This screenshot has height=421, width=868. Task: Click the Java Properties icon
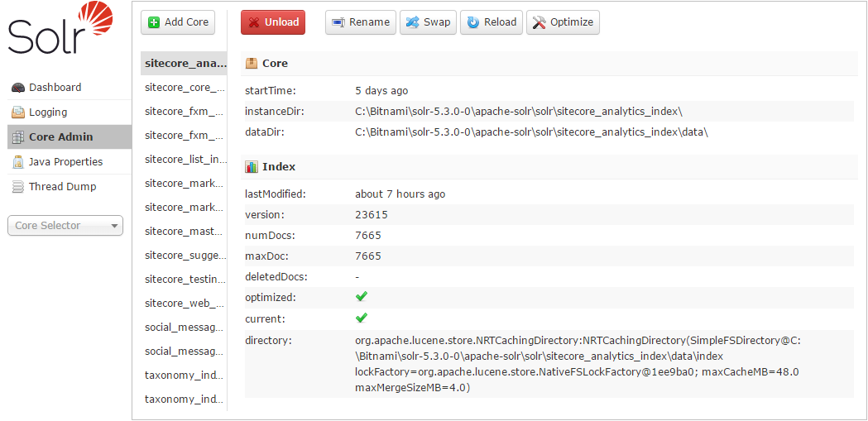point(18,162)
